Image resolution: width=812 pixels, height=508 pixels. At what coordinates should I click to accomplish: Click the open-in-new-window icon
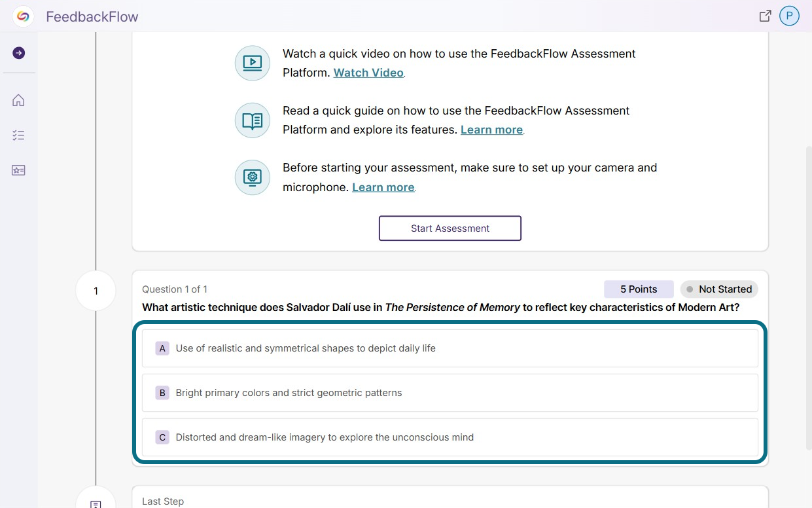(x=765, y=16)
